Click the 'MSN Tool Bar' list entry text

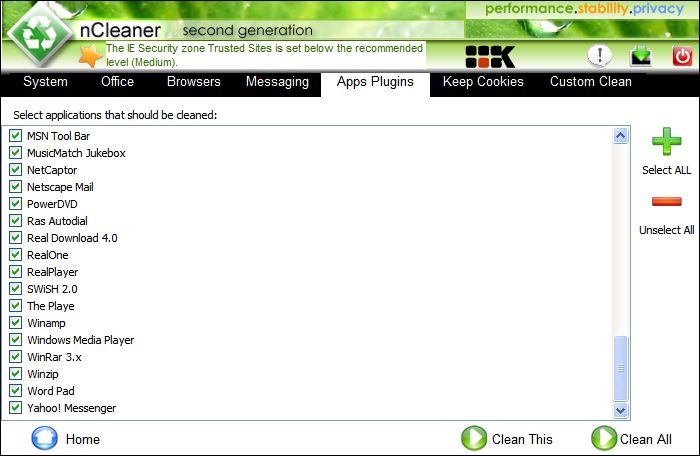pyautogui.click(x=58, y=136)
